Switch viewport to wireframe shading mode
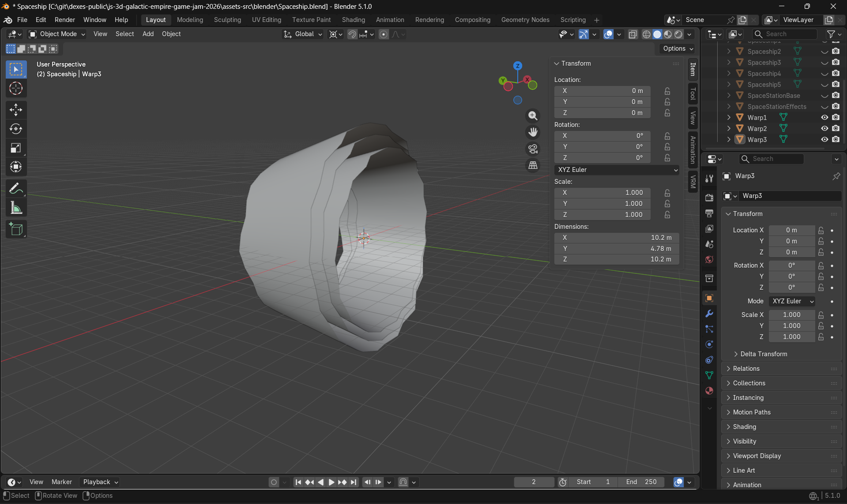 tap(646, 34)
